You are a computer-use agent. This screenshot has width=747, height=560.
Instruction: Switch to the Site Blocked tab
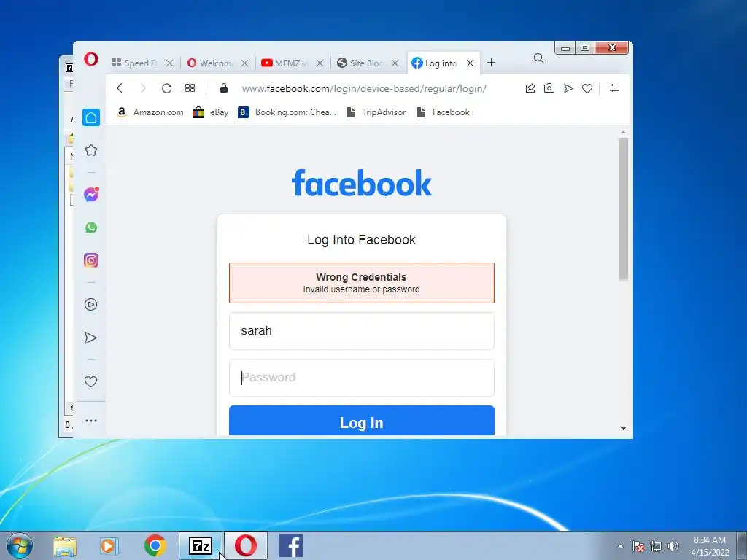point(360,63)
